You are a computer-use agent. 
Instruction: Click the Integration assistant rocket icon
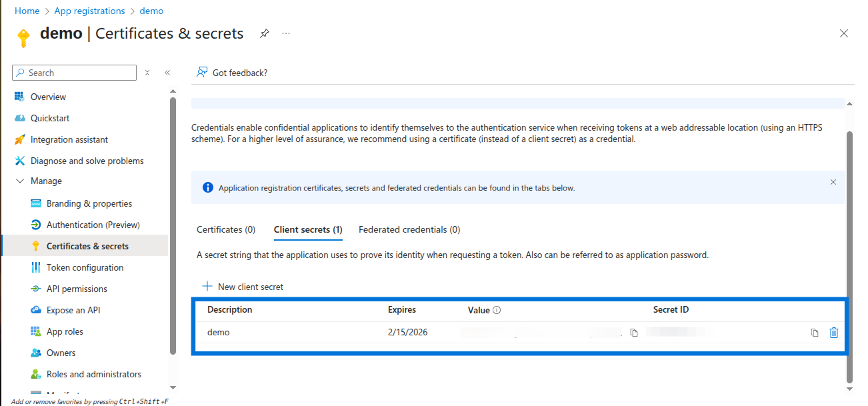pyautogui.click(x=19, y=139)
